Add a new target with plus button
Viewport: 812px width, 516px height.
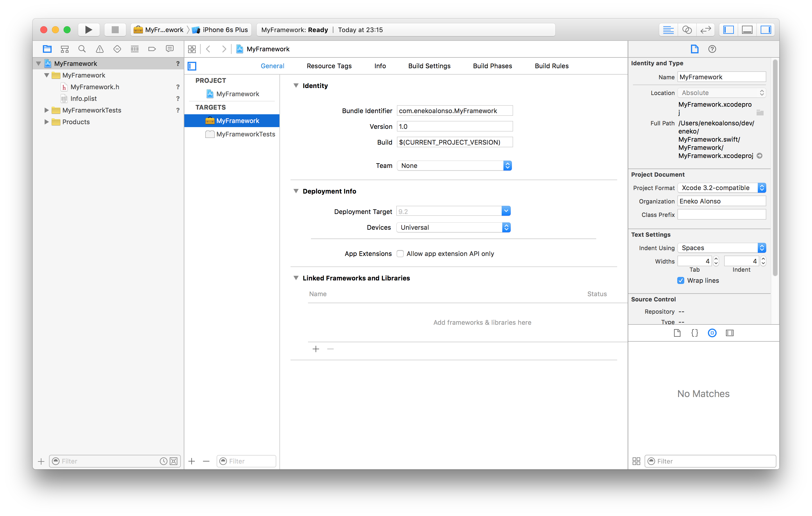(192, 461)
